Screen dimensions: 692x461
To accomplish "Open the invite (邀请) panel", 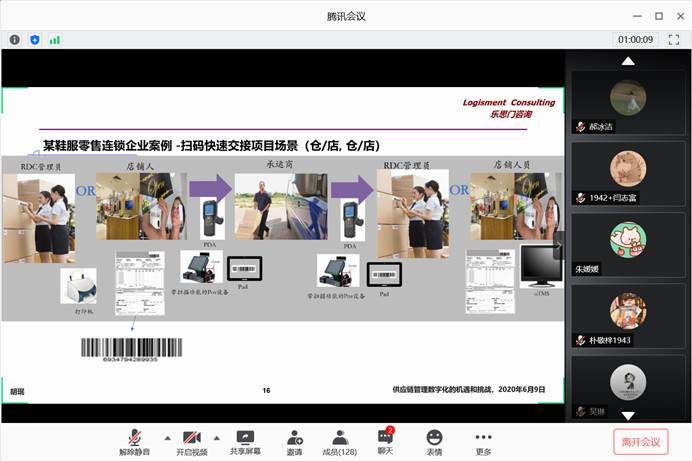I will coord(294,441).
